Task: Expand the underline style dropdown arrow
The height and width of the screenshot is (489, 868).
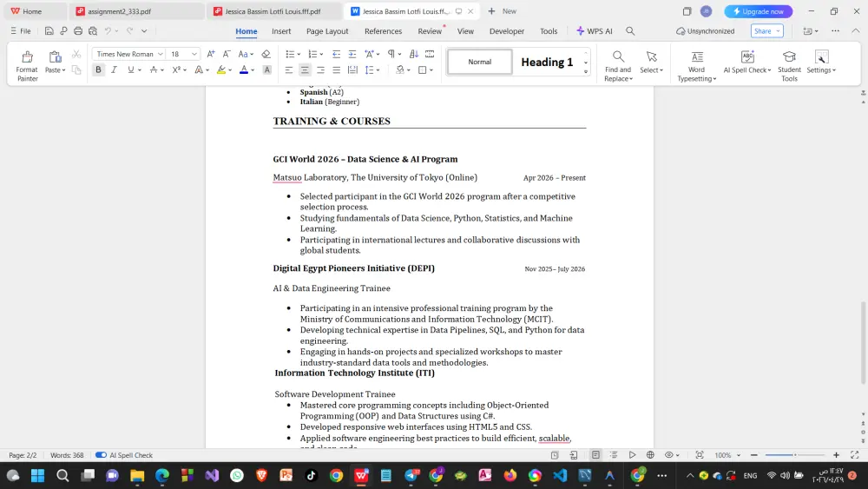Action: click(140, 69)
